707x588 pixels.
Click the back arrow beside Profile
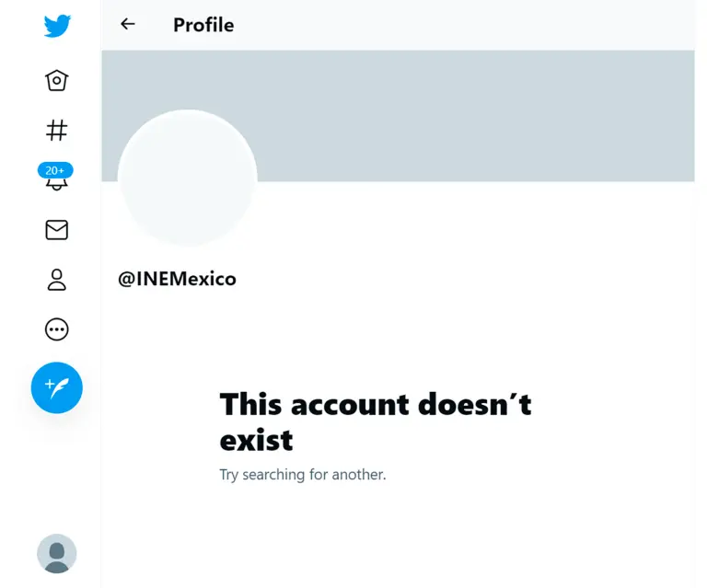click(128, 25)
